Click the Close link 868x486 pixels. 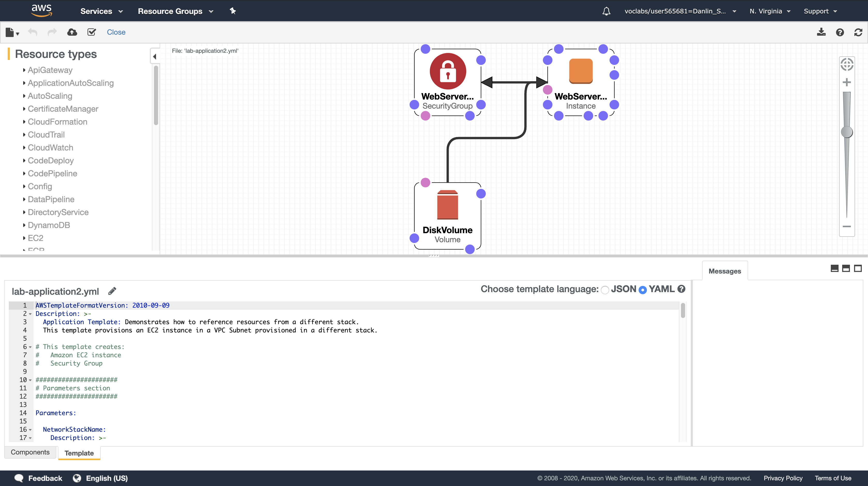click(x=116, y=32)
